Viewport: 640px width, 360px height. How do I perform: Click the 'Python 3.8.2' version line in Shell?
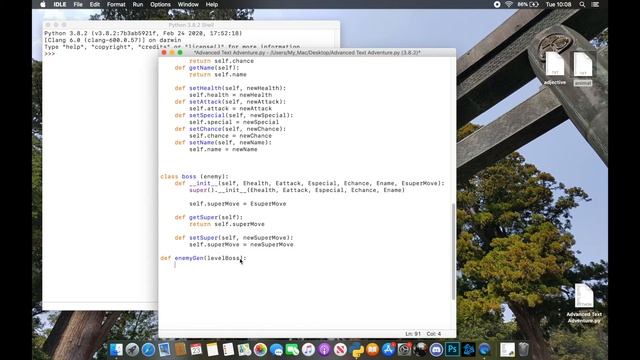143,33
